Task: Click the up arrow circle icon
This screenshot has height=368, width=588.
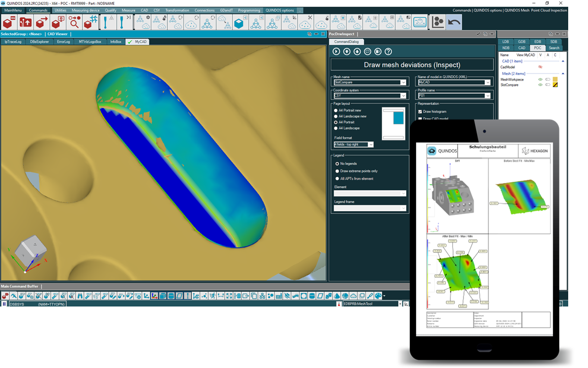Action: (347, 52)
